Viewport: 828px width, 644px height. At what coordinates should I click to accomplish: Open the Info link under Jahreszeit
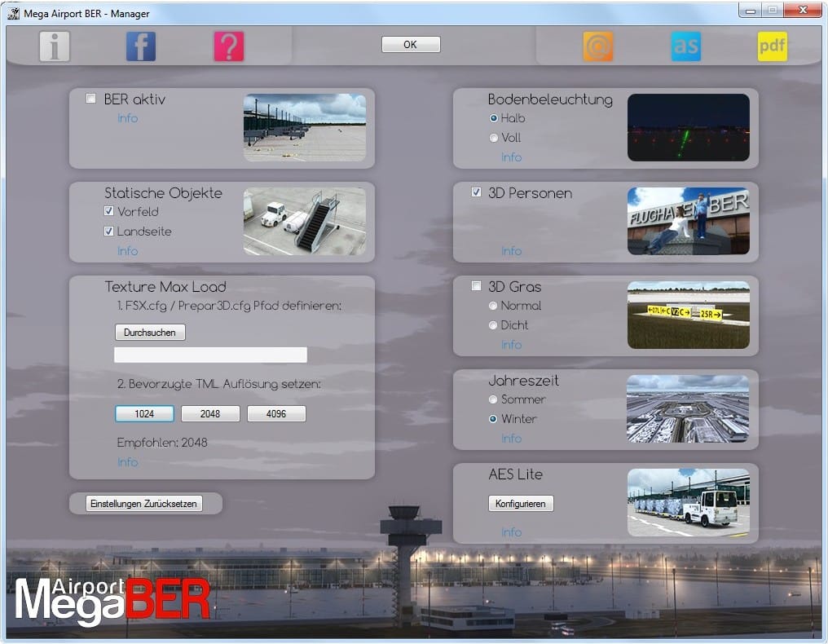(511, 439)
